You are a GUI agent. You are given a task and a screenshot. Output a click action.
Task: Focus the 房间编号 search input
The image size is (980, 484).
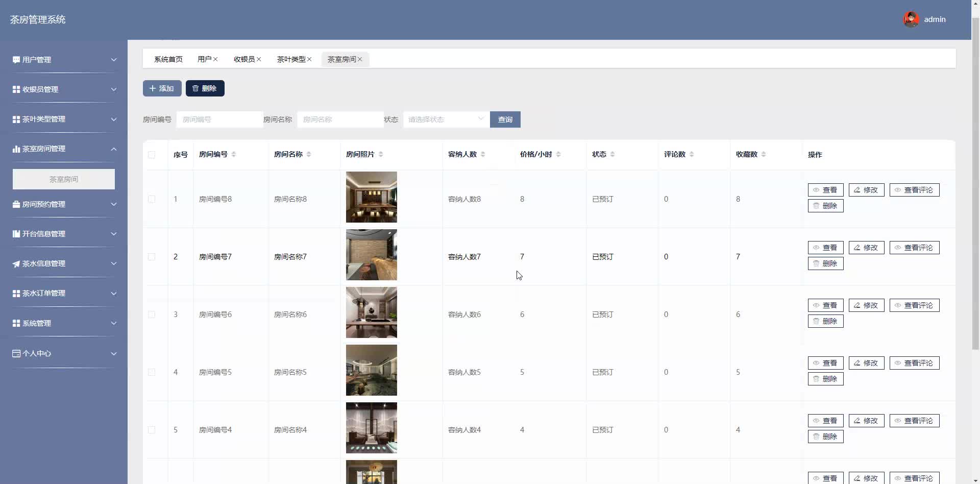point(219,119)
